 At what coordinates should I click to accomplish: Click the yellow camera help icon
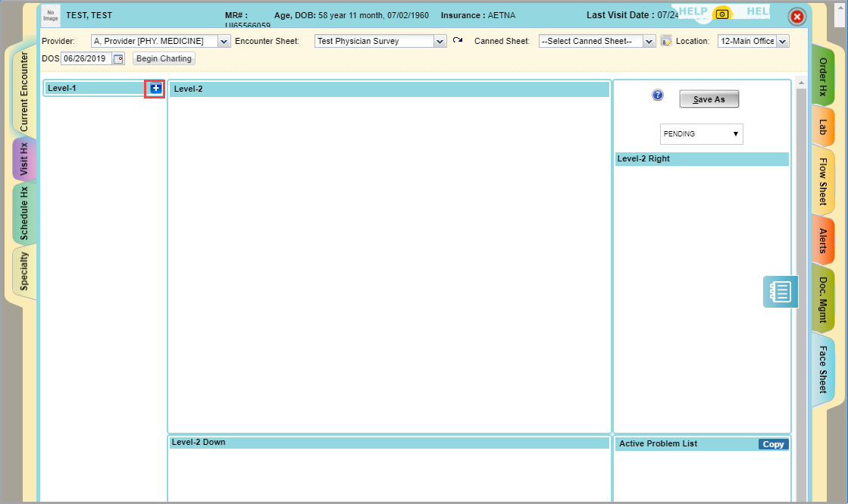click(x=722, y=14)
